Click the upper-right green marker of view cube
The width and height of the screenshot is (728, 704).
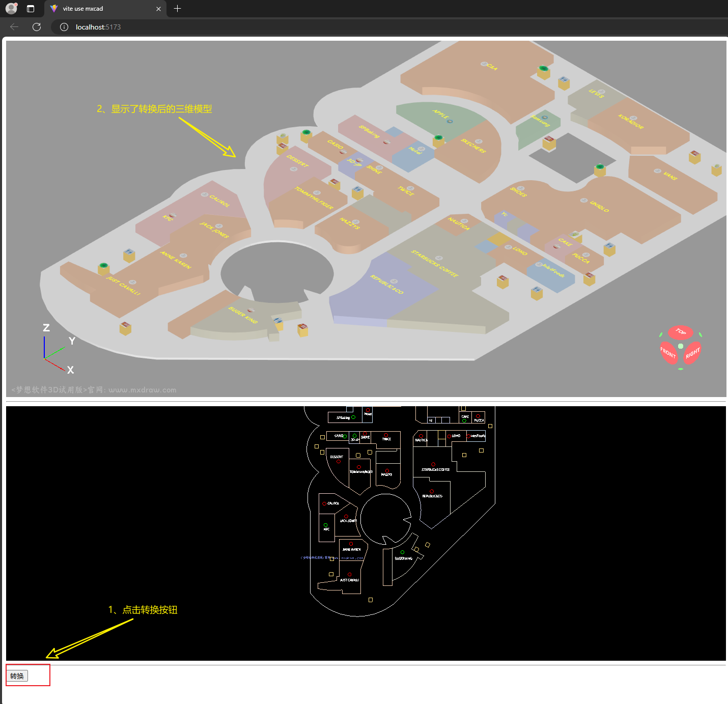pyautogui.click(x=701, y=334)
